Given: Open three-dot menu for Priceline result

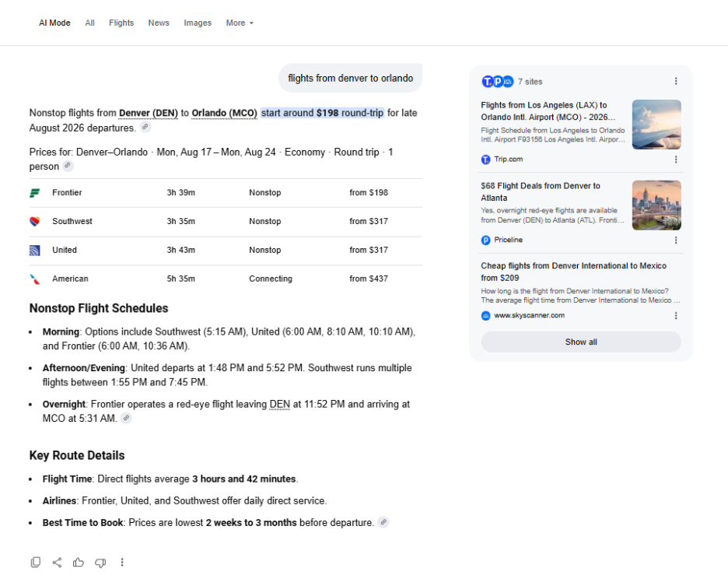Looking at the screenshot, I should coord(676,240).
